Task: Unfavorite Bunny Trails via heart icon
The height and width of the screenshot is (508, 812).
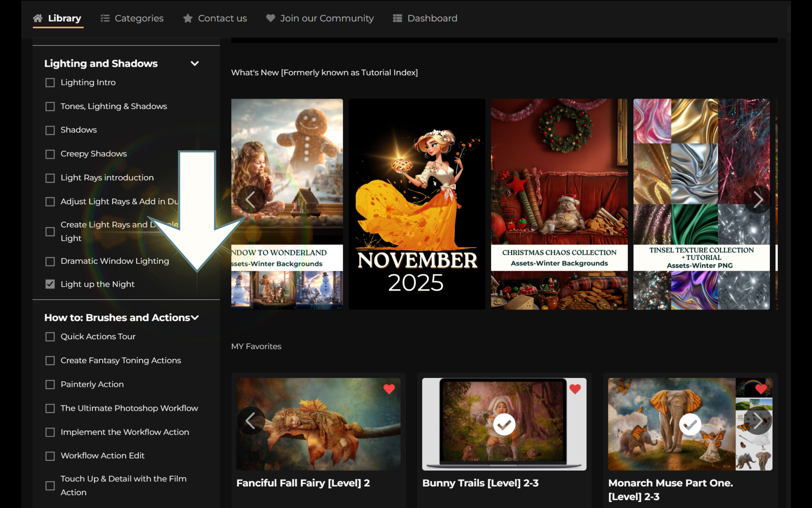Action: [x=575, y=389]
